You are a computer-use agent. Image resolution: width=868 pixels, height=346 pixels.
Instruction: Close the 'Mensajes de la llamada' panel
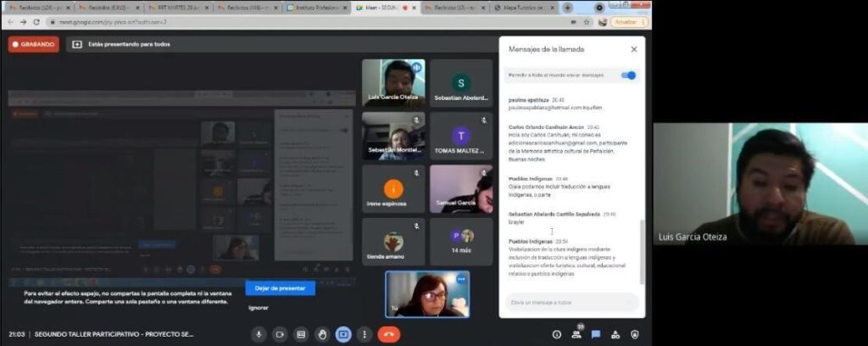coord(633,49)
